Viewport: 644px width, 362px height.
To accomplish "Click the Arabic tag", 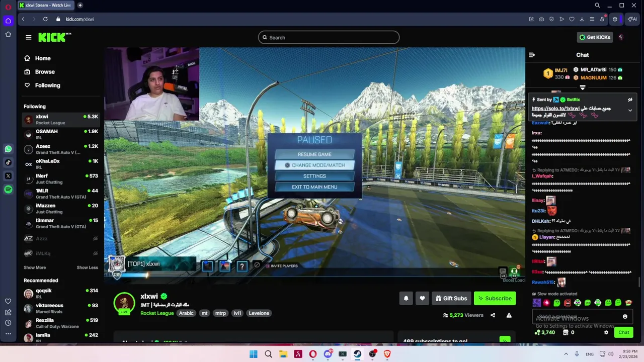I will 186,313.
